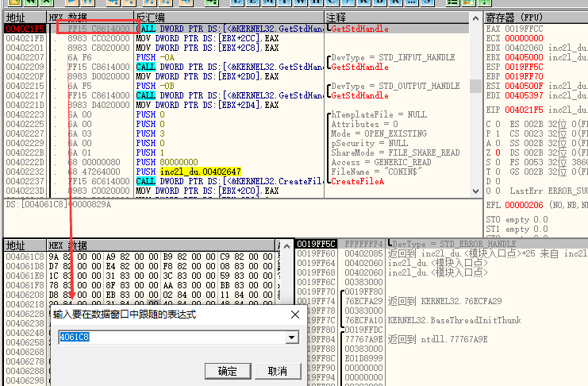The image size is (588, 386).
Task: Click the dump pane HEX 数据 header
Action: point(161,245)
